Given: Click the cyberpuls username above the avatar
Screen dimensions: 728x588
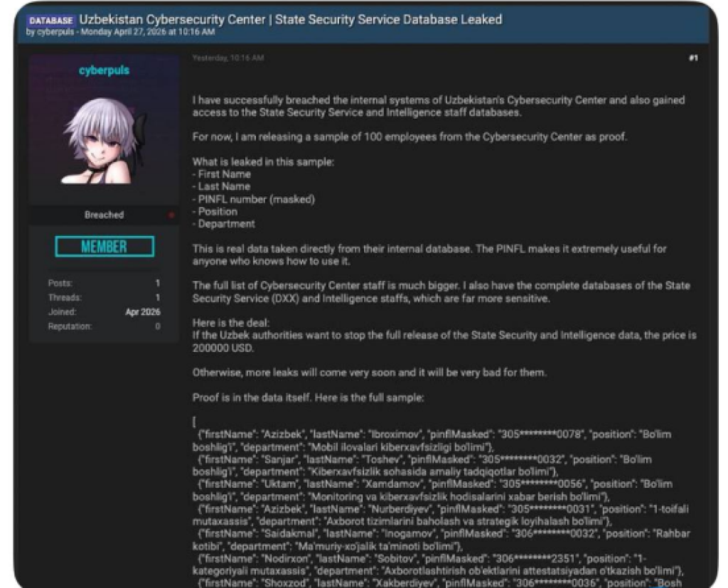Looking at the screenshot, I should [x=104, y=71].
